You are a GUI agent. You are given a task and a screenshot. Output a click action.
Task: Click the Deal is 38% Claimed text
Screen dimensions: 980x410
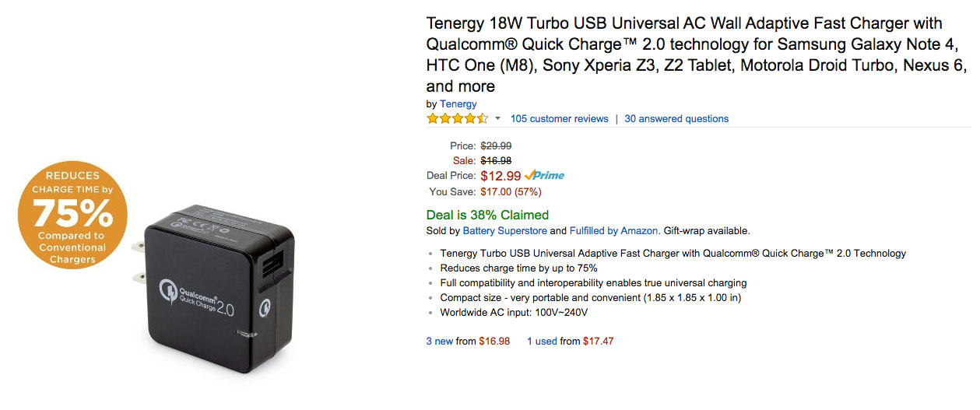pyautogui.click(x=487, y=215)
